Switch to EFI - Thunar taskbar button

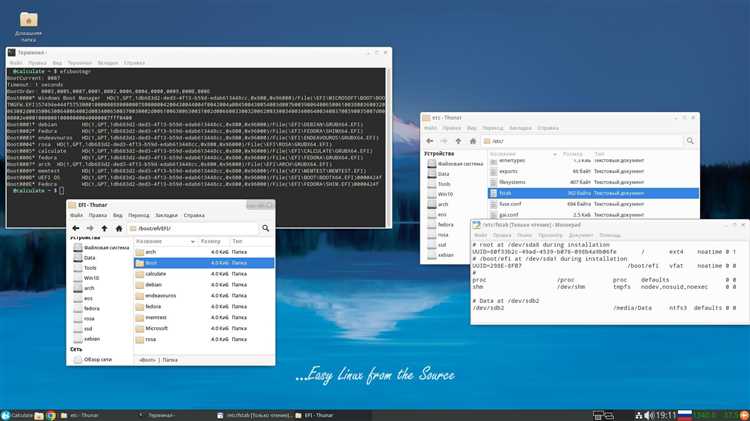pyautogui.click(x=332, y=415)
